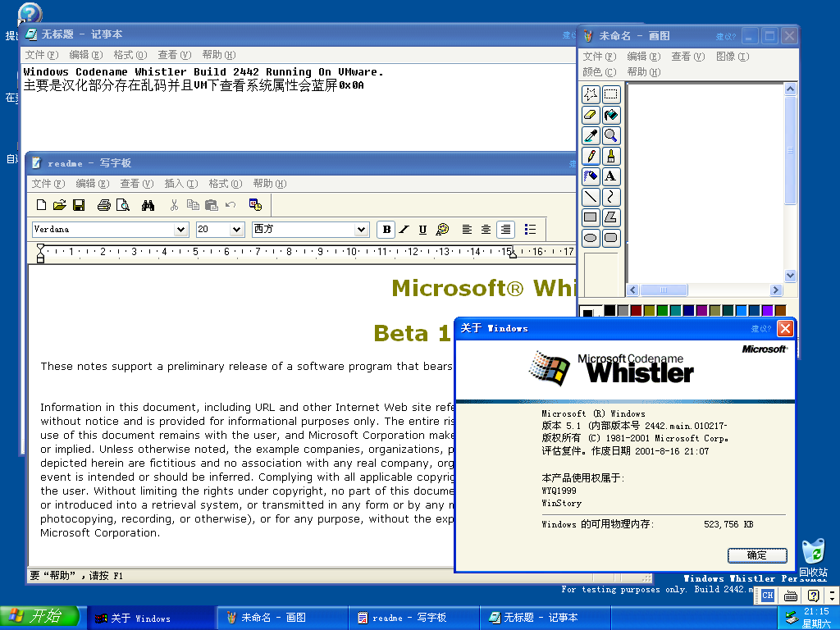Viewport: 840px width, 630px height.
Task: Pick the Text tool with letter A
Action: tap(610, 176)
